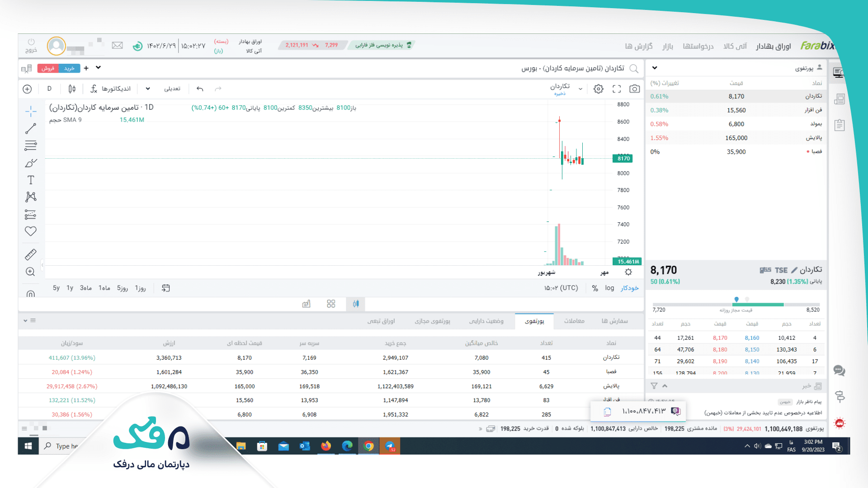
Task: Enter fullscreen chart mode
Action: coord(617,89)
